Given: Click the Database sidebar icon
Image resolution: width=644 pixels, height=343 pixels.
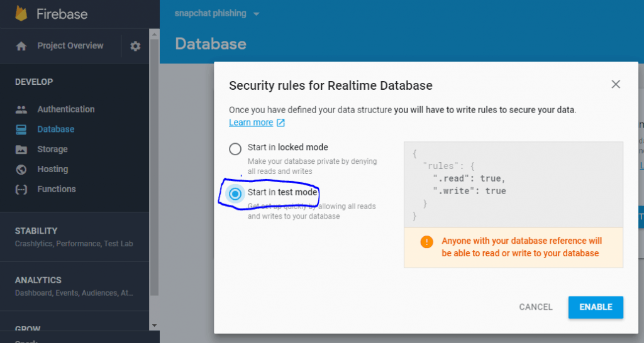Looking at the screenshot, I should pos(21,129).
